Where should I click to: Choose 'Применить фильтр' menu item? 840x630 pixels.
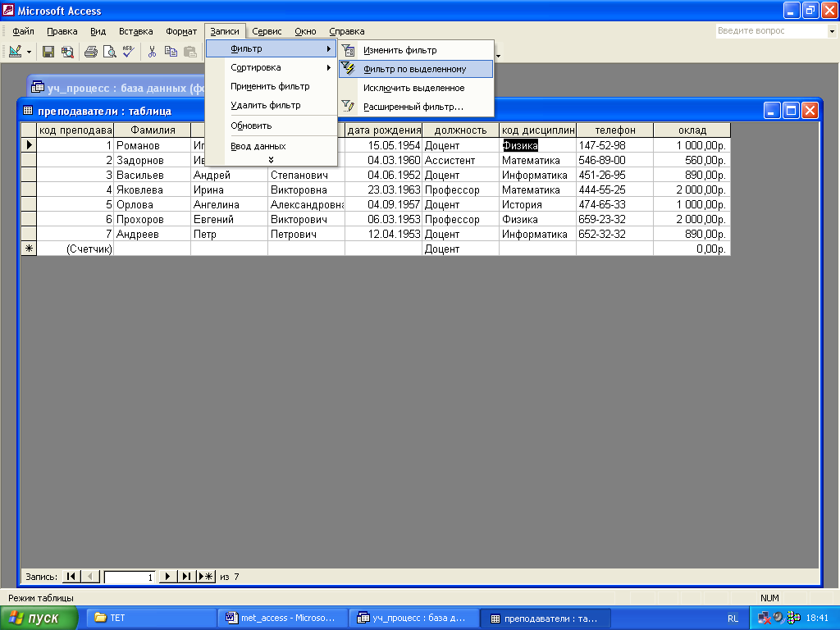(x=271, y=86)
